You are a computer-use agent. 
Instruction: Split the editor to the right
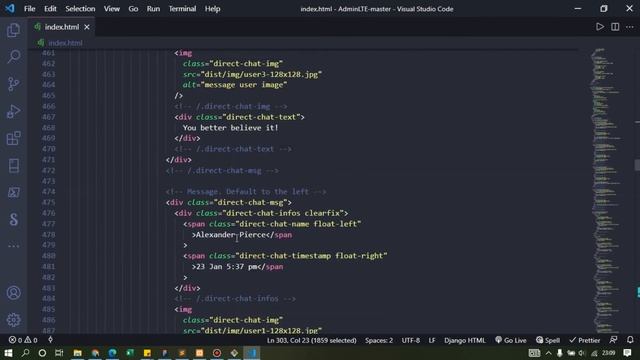point(615,27)
